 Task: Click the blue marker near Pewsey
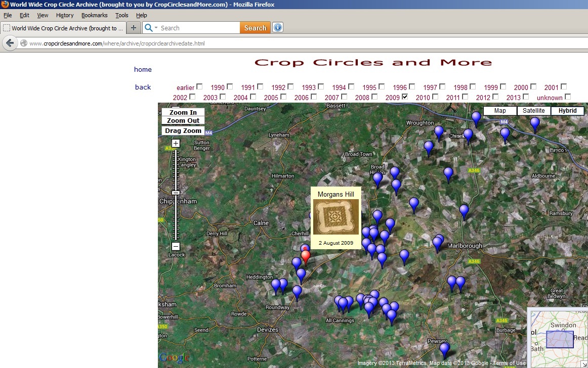[x=444, y=348]
